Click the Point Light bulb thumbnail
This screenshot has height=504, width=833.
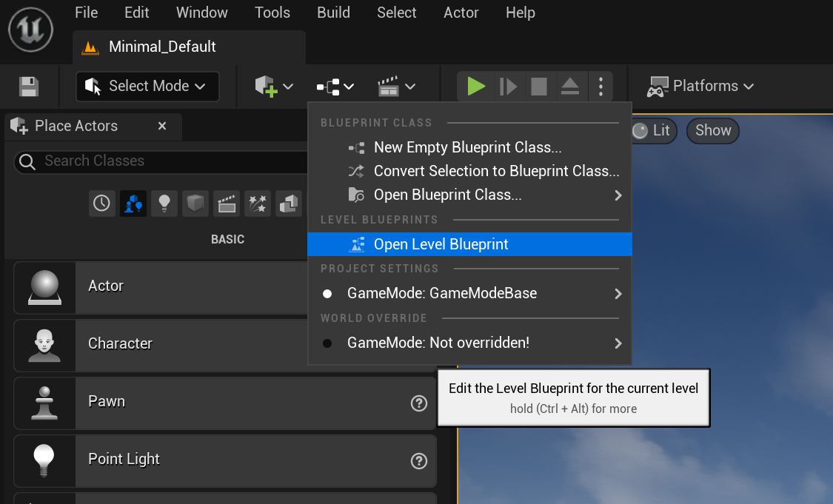(x=44, y=461)
